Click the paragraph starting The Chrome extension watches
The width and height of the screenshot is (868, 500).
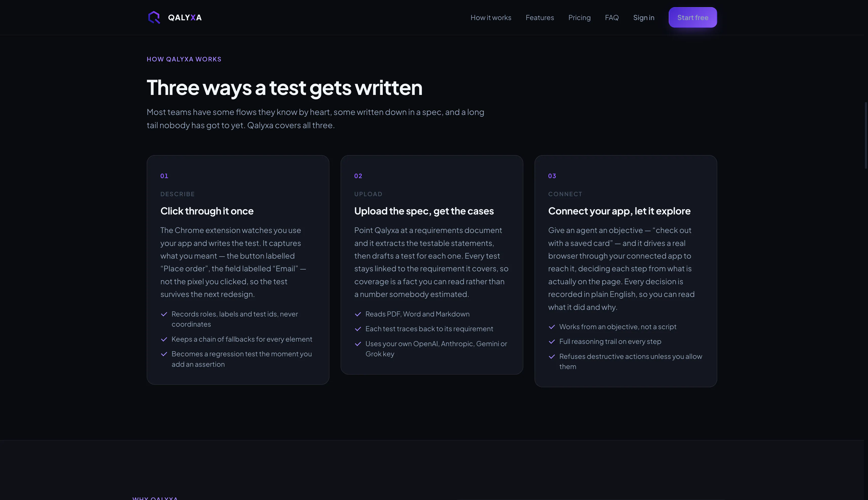[233, 262]
